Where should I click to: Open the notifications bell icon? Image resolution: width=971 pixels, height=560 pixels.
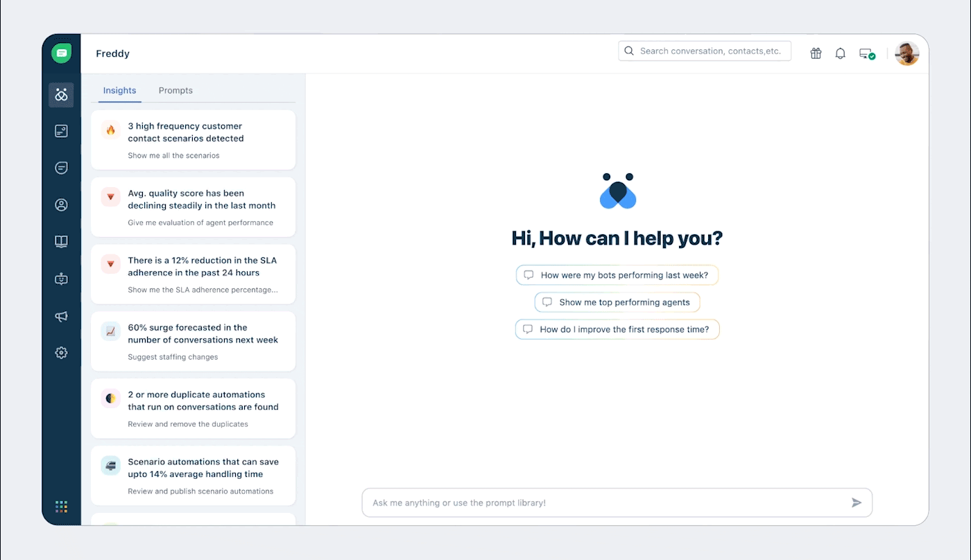840,53
